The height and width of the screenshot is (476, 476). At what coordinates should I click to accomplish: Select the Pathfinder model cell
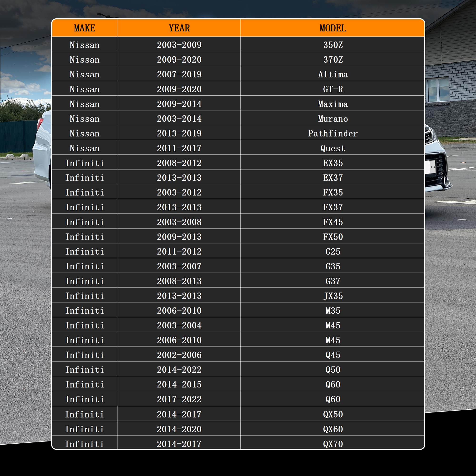333,133
